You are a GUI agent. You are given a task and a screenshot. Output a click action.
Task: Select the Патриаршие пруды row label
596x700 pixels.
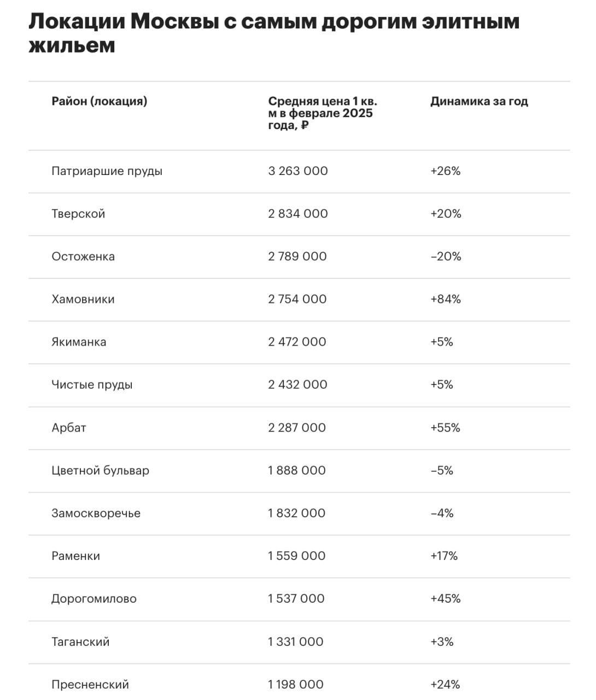pos(107,171)
